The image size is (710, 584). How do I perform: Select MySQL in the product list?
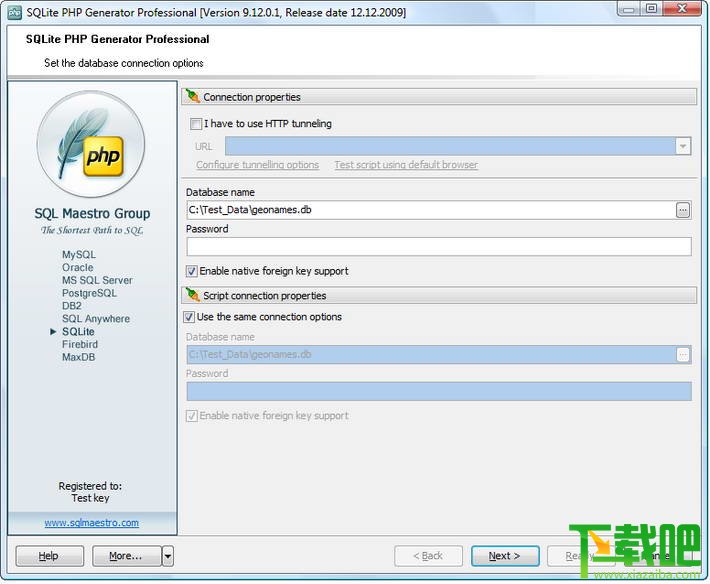pos(79,255)
